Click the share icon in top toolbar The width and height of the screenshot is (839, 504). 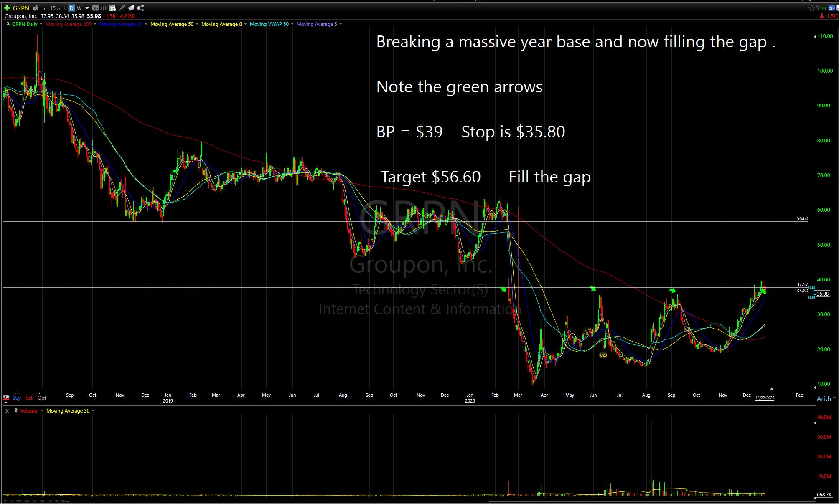[x=140, y=8]
